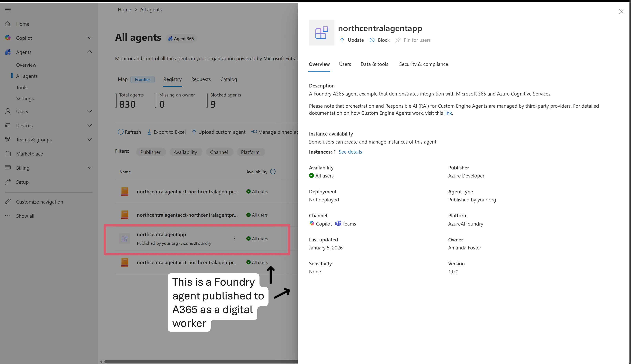Click the Blocked agents count 9

click(213, 104)
